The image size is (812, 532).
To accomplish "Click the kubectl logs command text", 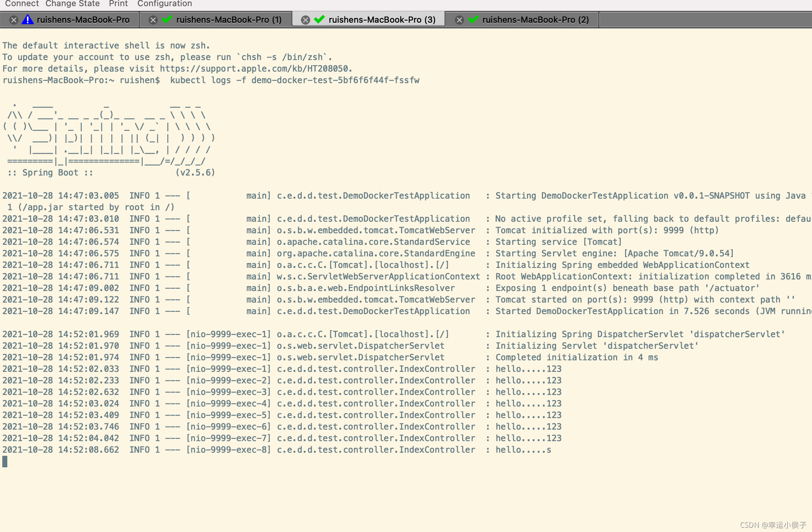I will pos(294,80).
